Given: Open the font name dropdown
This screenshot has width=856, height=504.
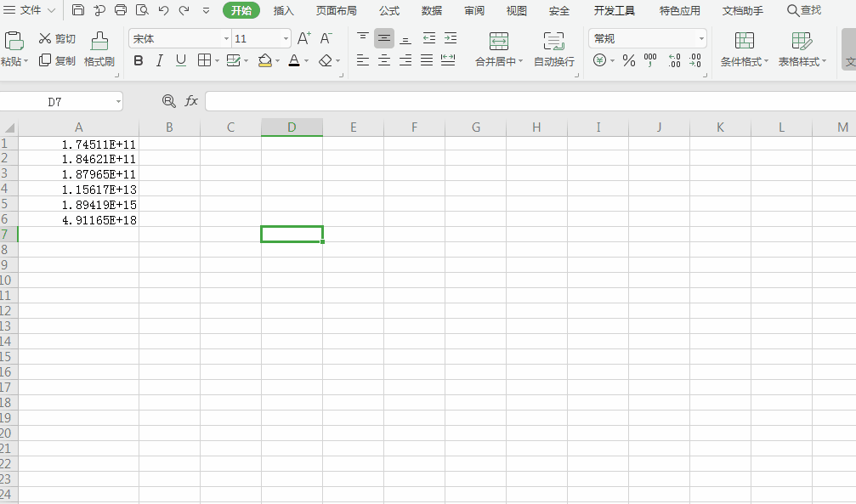Looking at the screenshot, I should pyautogui.click(x=226, y=39).
